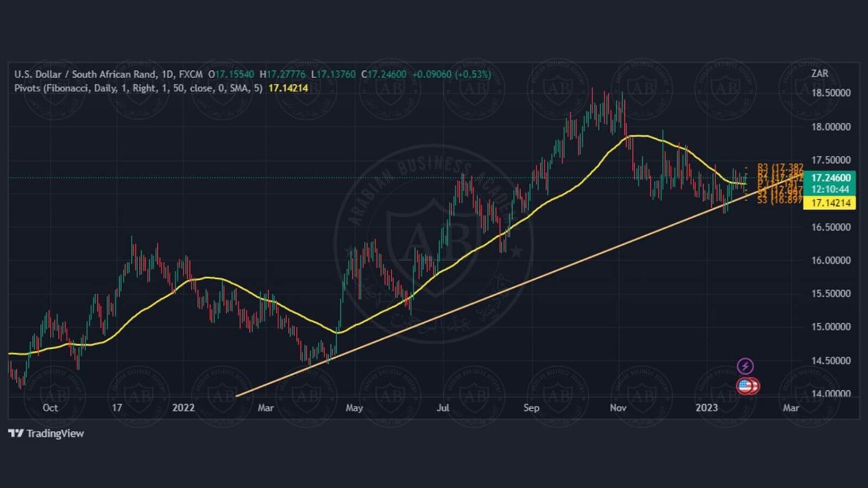The height and width of the screenshot is (488, 868).
Task: Click the 16.00000 price axis label
Action: pos(831,260)
